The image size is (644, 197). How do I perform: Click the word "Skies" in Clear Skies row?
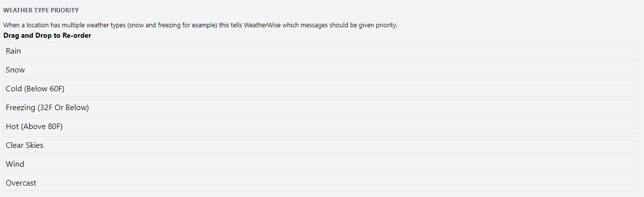[x=34, y=145]
